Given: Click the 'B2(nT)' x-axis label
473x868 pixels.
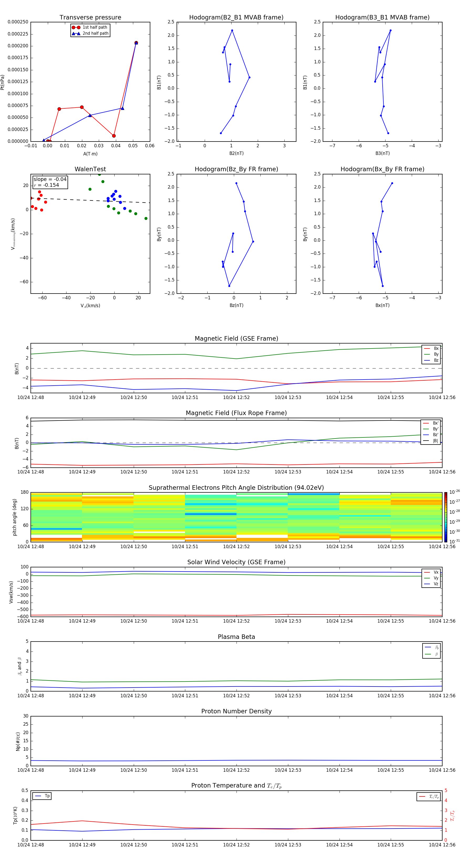Looking at the screenshot, I should [x=236, y=153].
